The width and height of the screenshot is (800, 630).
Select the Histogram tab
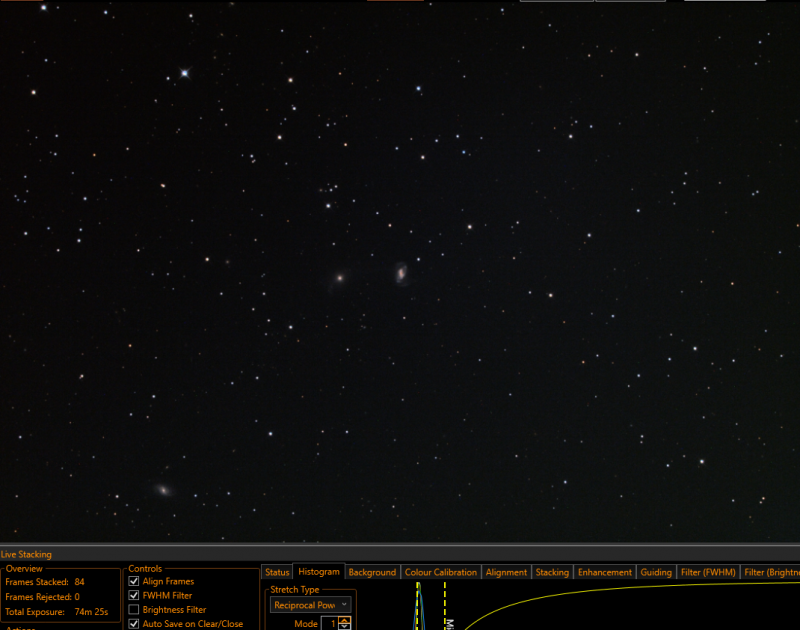pos(319,572)
